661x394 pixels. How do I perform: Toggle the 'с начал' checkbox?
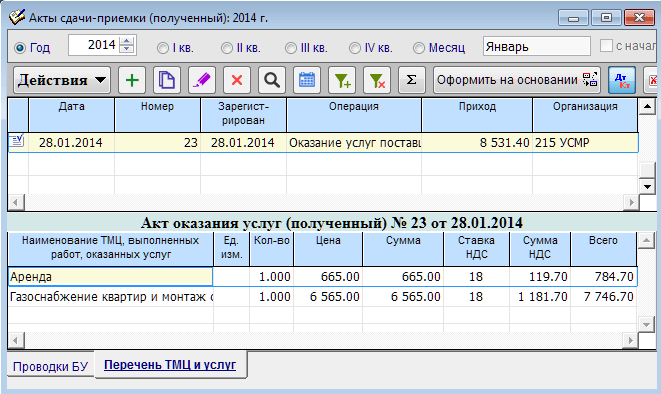(x=606, y=46)
